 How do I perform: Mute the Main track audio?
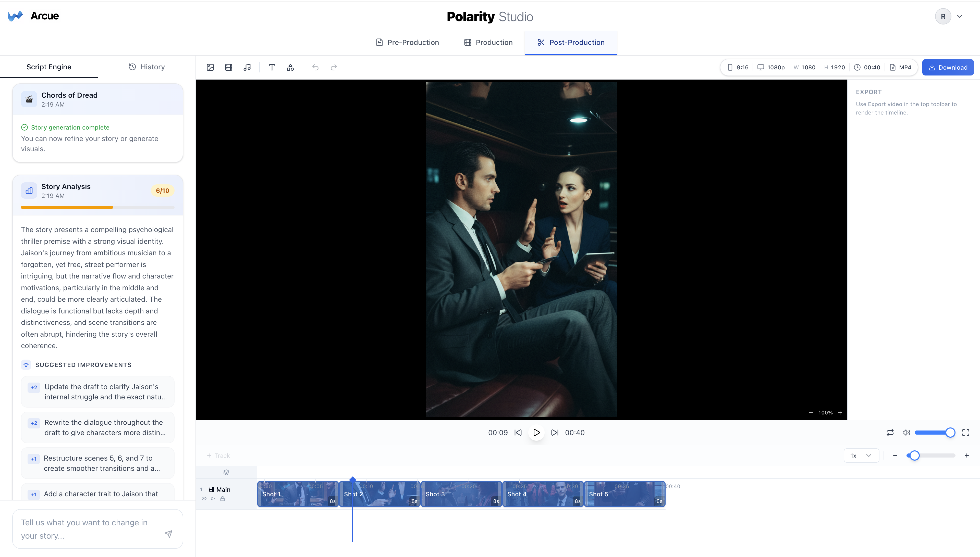pyautogui.click(x=213, y=499)
